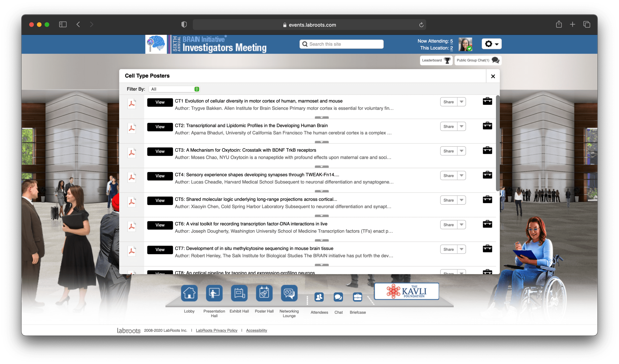
Task: Open PDF icon for CT4 poster
Action: click(x=132, y=177)
